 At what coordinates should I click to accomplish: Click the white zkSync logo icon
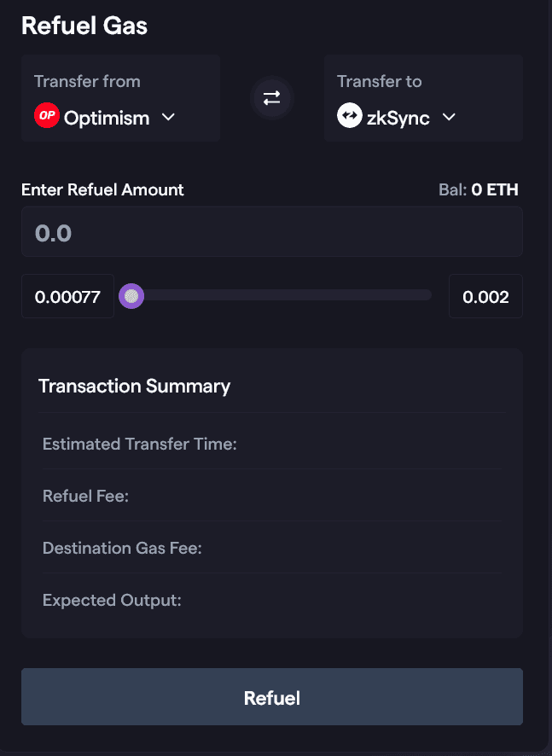coord(350,116)
